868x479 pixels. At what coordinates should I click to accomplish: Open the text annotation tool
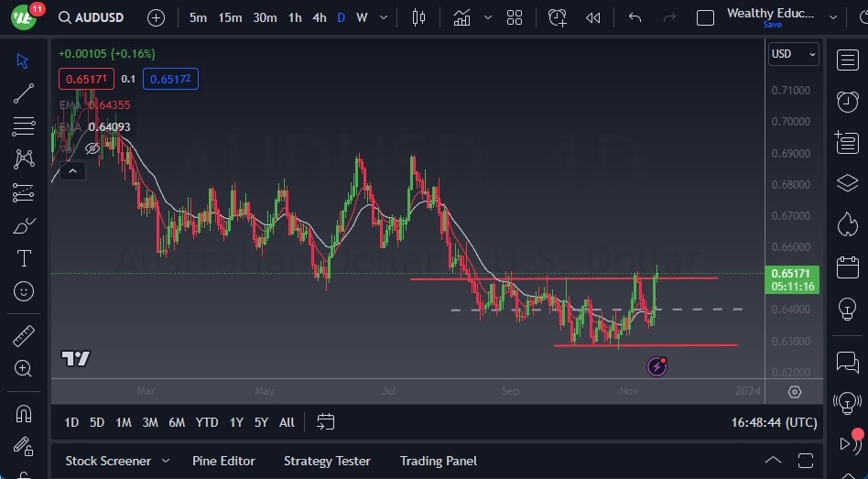pyautogui.click(x=24, y=258)
